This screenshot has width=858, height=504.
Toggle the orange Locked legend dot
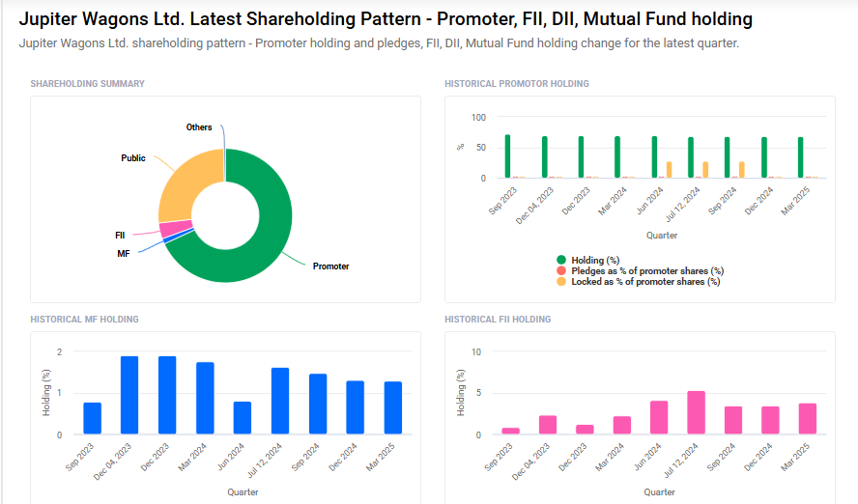[560, 282]
